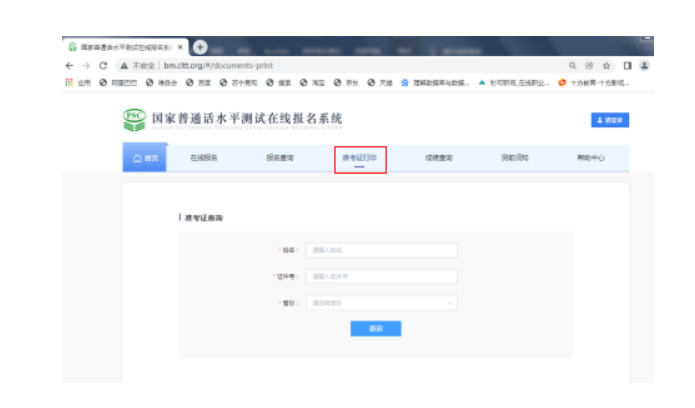
Task: Open the 成绩查询 navigation tab
Action: click(x=439, y=157)
